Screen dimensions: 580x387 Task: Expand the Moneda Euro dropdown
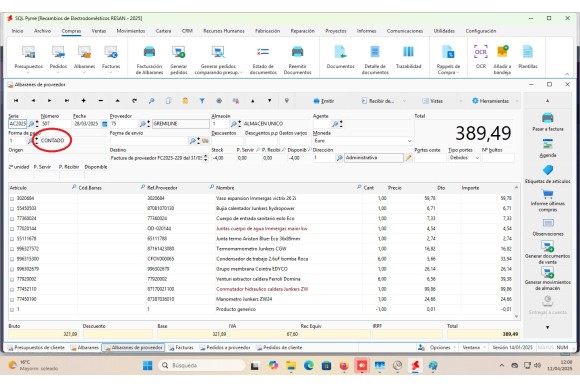click(409, 141)
